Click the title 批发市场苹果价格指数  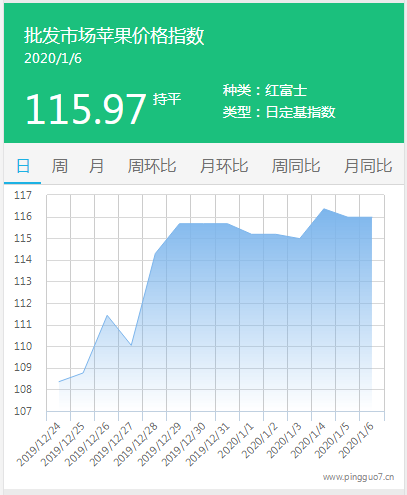(114, 36)
